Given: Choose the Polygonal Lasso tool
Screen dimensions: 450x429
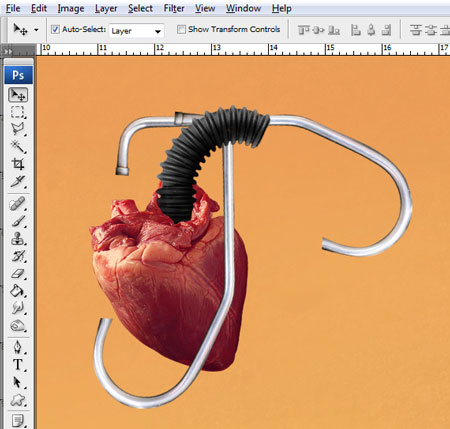Looking at the screenshot, I should 18,129.
